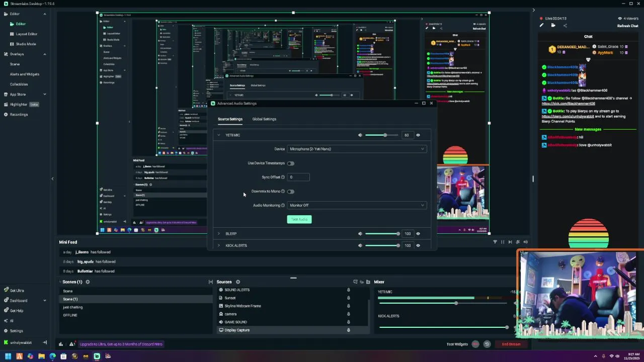Add a new source with plus icon
This screenshot has height=362, width=644.
pyautogui.click(x=238, y=282)
